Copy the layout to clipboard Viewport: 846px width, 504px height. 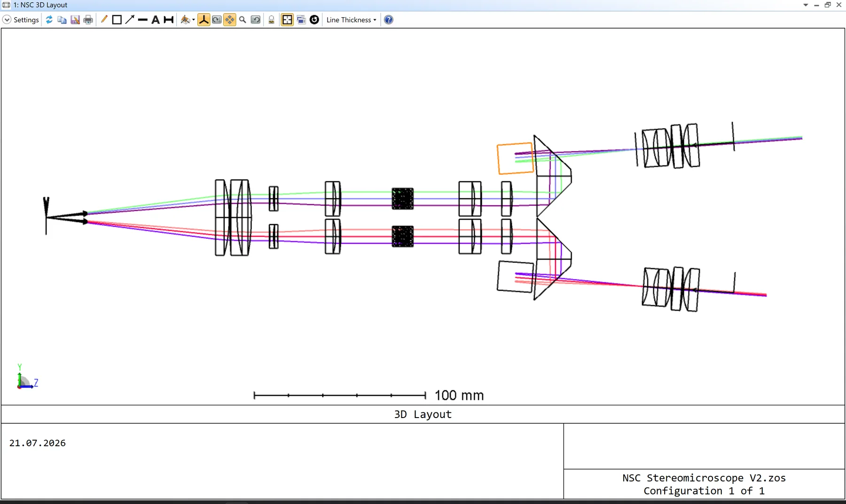tap(62, 20)
